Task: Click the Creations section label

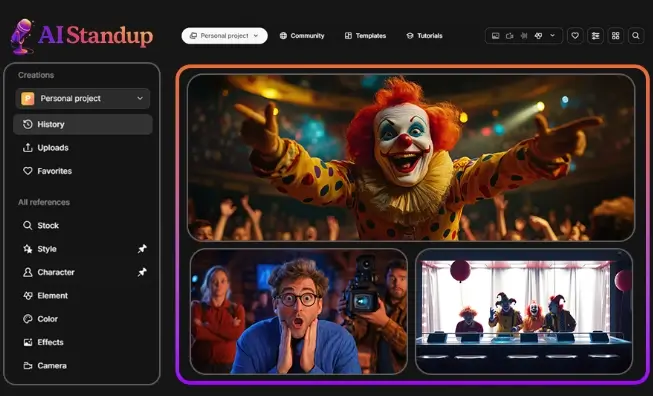Action: pos(36,75)
